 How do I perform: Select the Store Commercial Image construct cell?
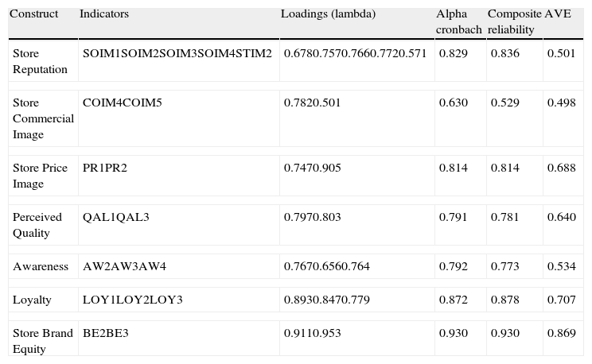(43, 118)
